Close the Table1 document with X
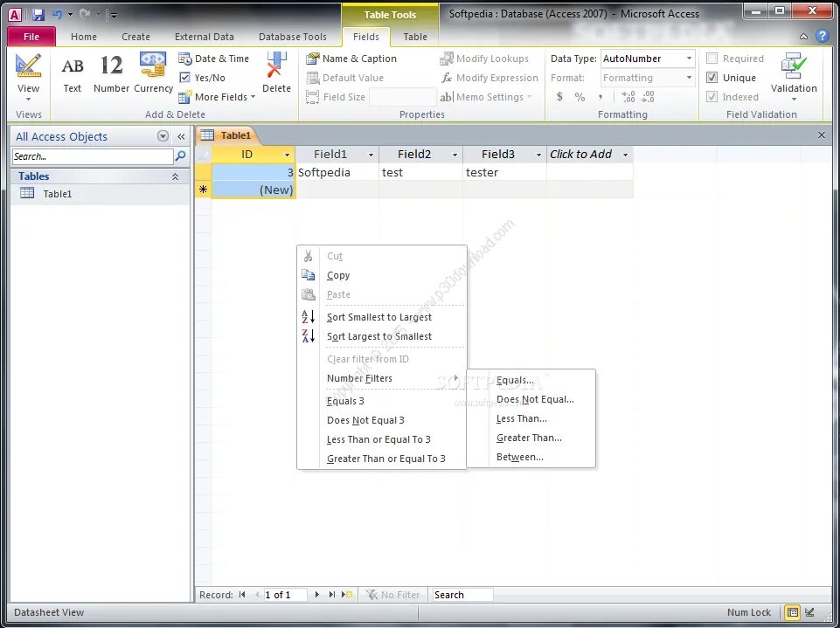 tap(822, 135)
